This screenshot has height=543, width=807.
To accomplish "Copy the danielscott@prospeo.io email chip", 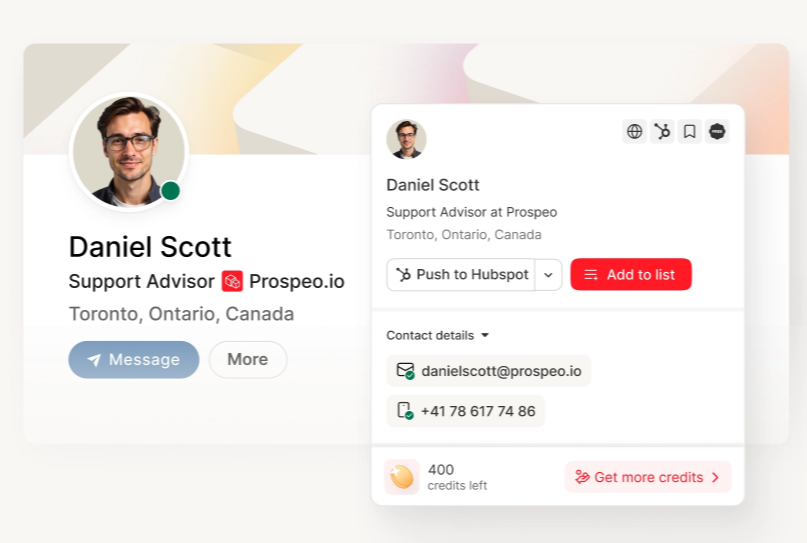I will pos(488,371).
